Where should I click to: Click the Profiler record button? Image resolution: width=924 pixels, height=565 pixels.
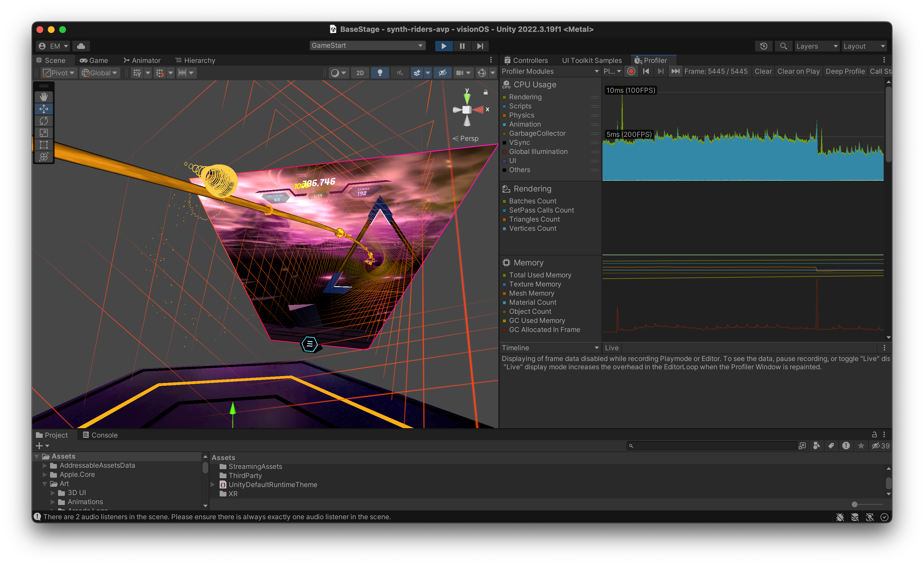(631, 71)
